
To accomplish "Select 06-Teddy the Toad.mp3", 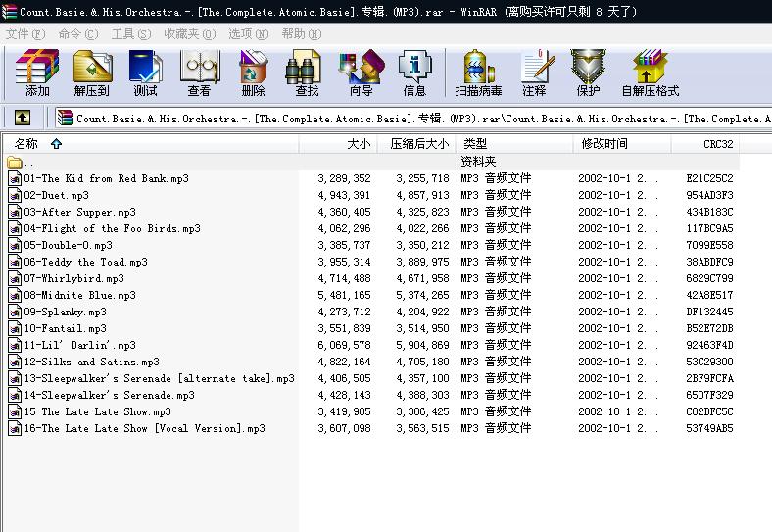I will [85, 262].
